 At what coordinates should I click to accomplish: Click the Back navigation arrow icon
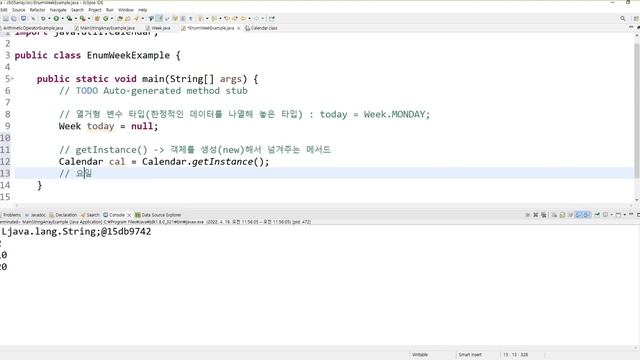click(x=243, y=18)
